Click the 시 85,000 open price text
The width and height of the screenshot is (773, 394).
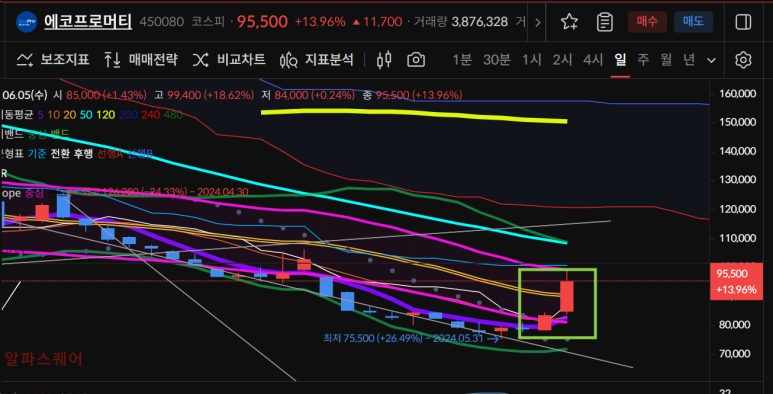pyautogui.click(x=100, y=95)
